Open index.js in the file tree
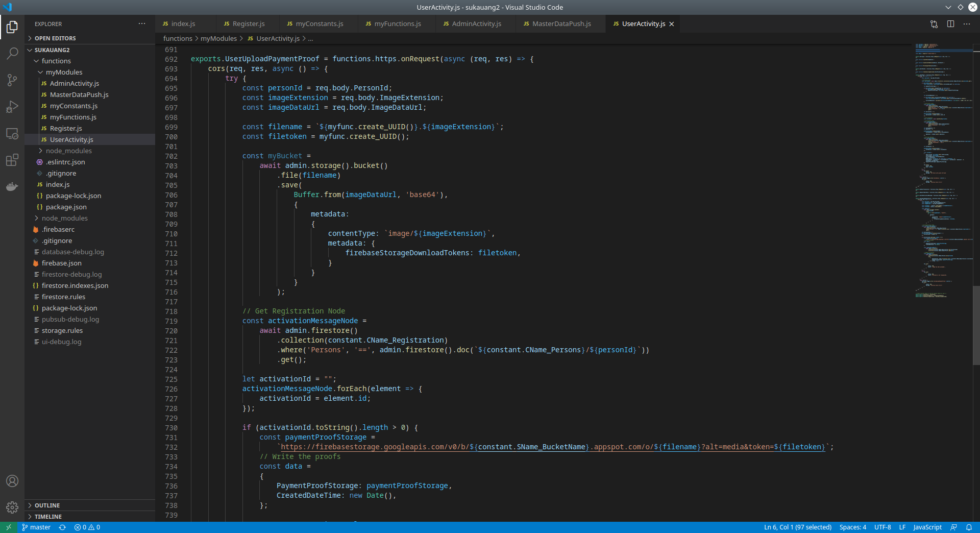 point(90,185)
